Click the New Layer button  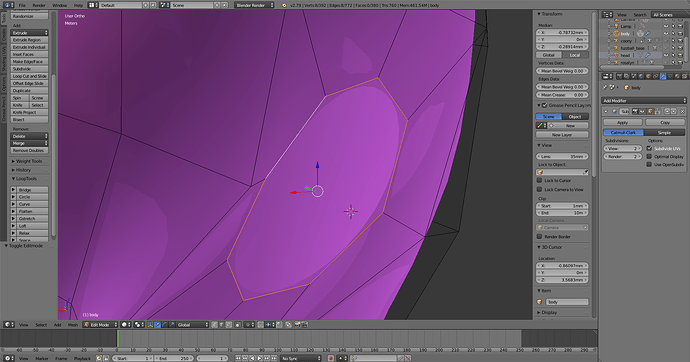[562, 135]
